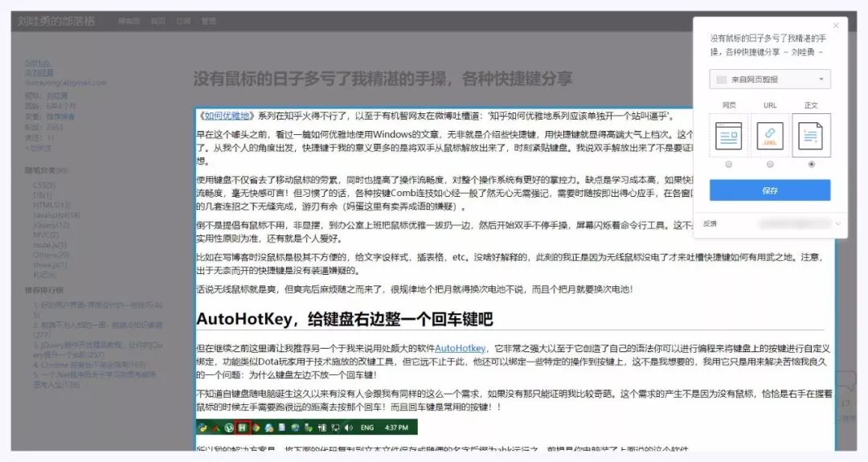The width and height of the screenshot is (868, 462).
Task: Go to 首页 in the top navigation
Action: (x=158, y=21)
